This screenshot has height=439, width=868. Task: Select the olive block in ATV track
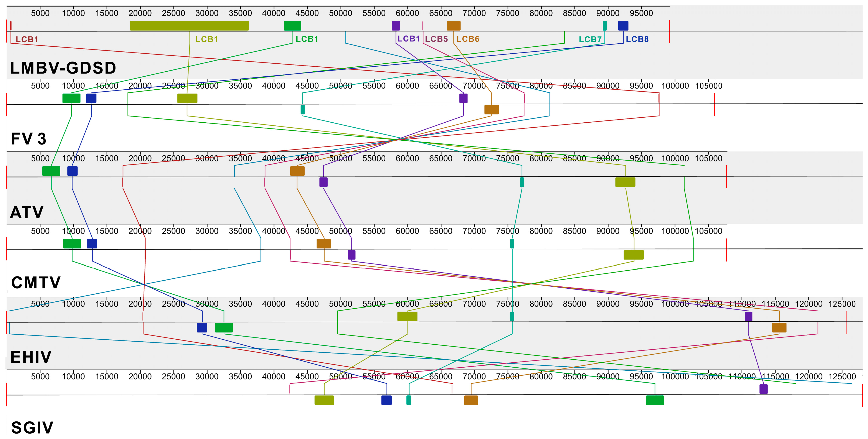[625, 182]
